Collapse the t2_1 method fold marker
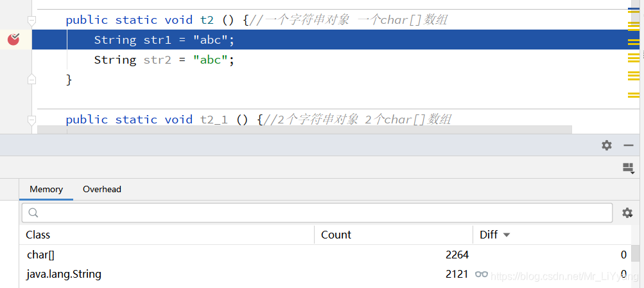This screenshot has width=644, height=288. pos(31,120)
